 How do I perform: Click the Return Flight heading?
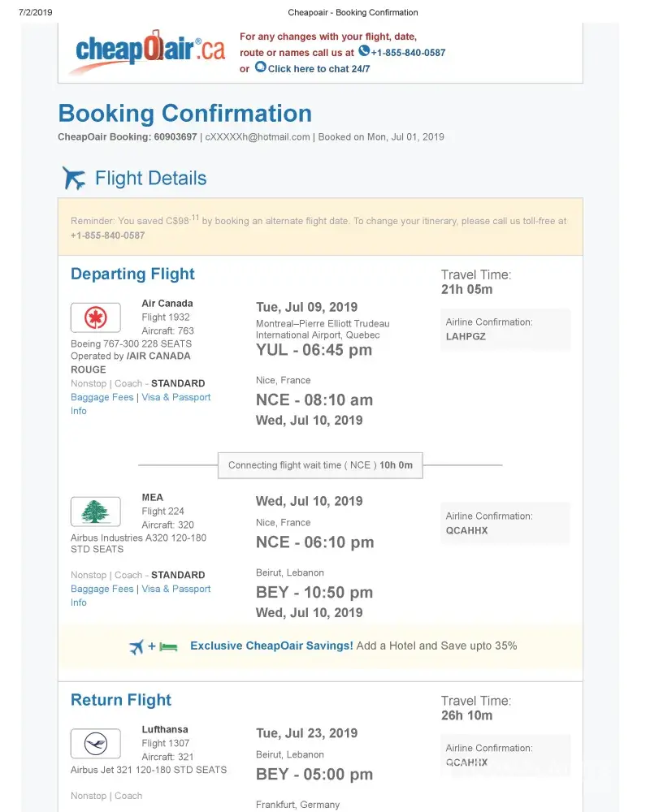point(121,700)
